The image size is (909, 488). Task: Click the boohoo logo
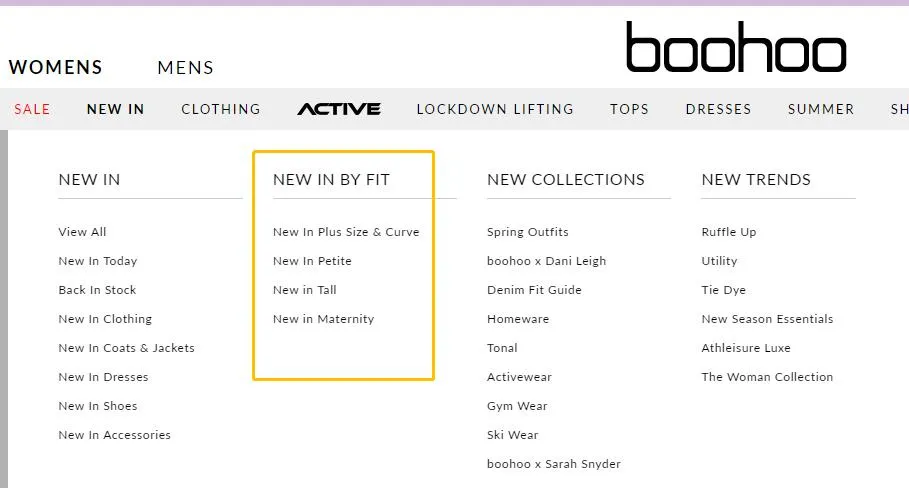point(736,47)
